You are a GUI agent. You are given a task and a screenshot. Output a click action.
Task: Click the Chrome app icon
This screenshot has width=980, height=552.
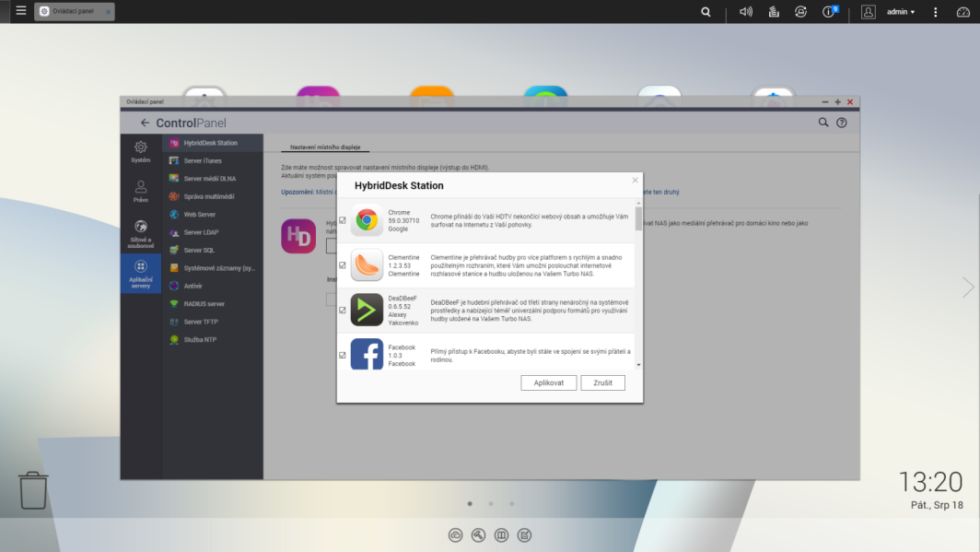(367, 220)
